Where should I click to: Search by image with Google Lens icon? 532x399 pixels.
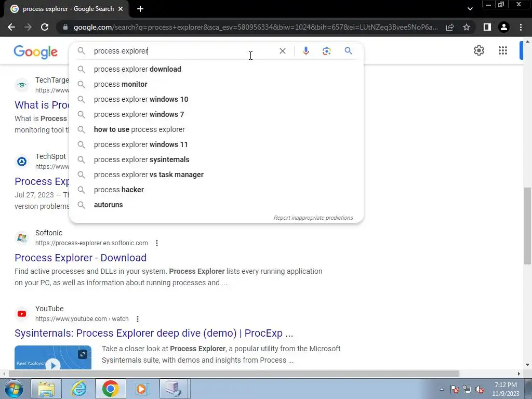coord(326,51)
